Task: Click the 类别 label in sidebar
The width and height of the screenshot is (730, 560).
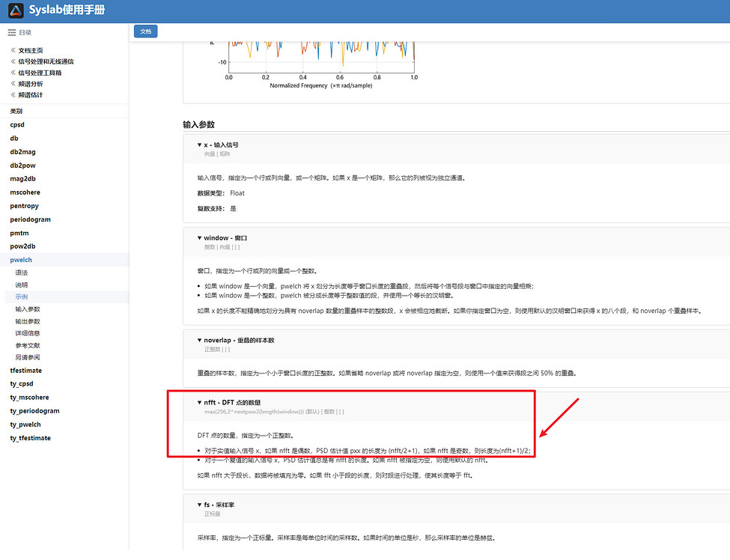Action: [x=16, y=112]
